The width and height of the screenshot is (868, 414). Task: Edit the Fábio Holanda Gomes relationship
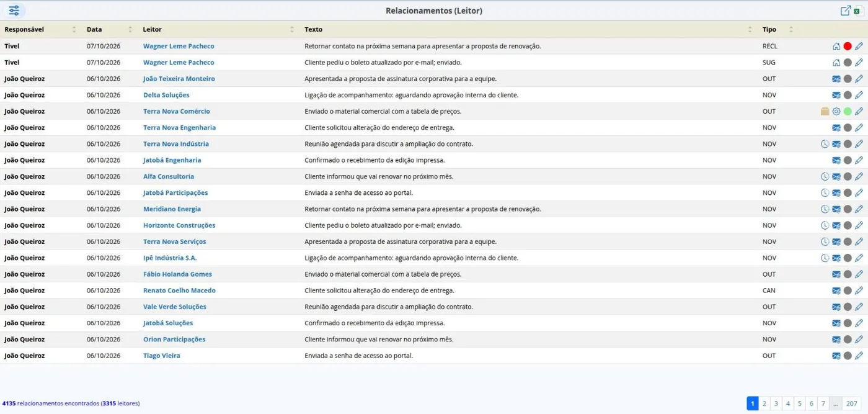coord(859,274)
